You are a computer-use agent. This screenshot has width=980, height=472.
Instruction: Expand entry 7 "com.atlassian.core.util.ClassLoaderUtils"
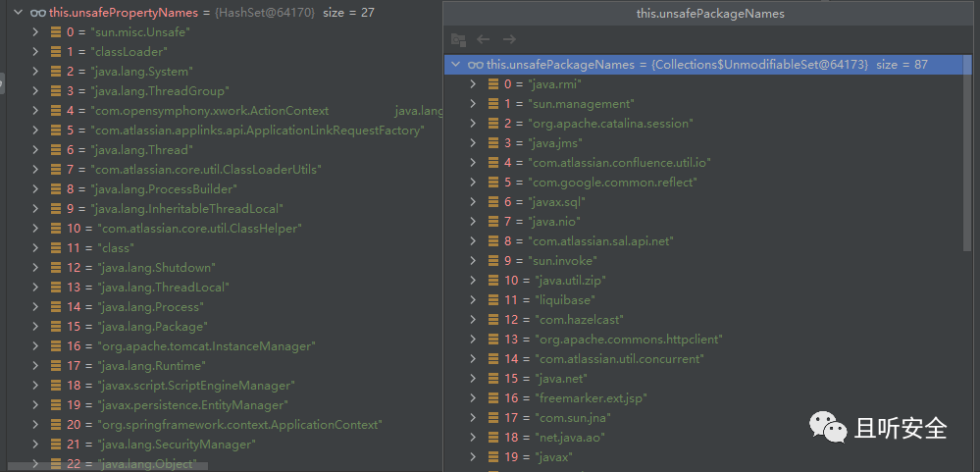pyautogui.click(x=35, y=170)
